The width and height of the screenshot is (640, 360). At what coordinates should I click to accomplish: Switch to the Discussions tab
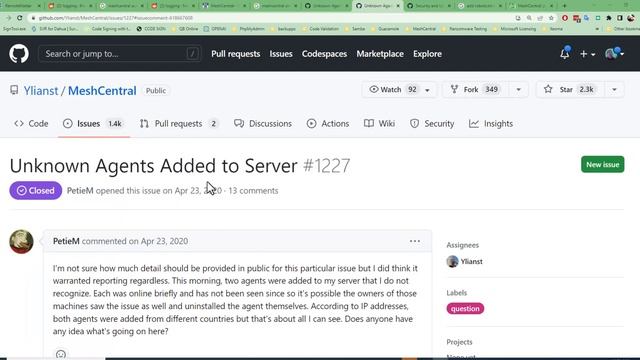(x=263, y=124)
